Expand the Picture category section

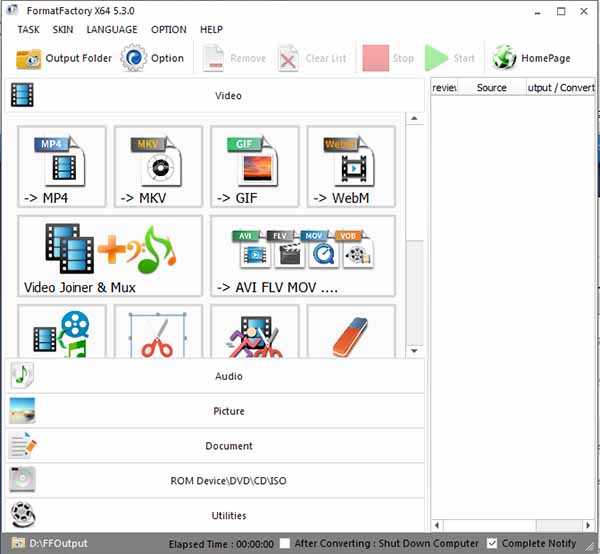point(215,411)
